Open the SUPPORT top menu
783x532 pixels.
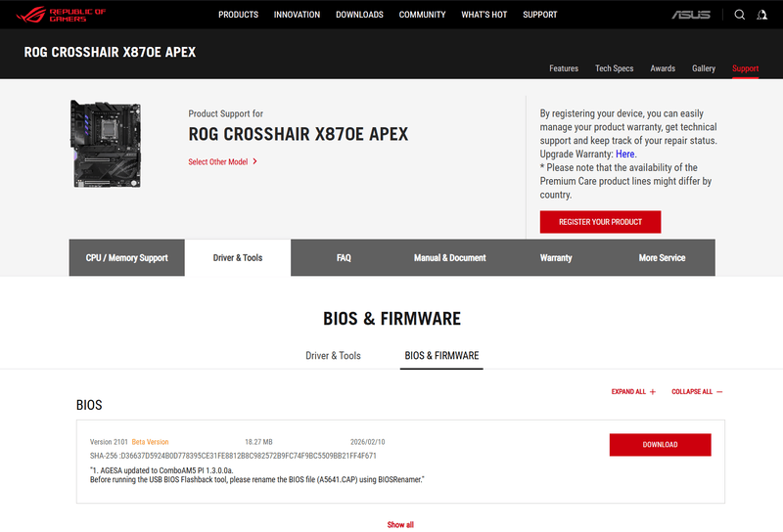coord(540,15)
